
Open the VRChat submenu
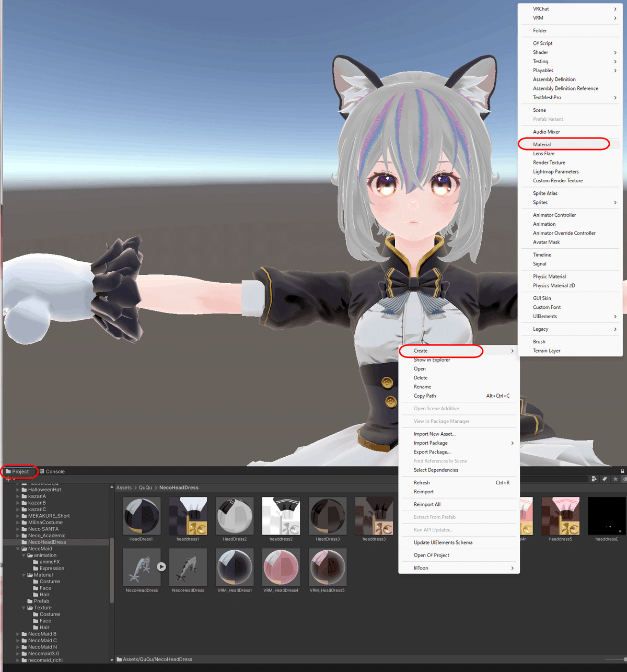pos(570,9)
